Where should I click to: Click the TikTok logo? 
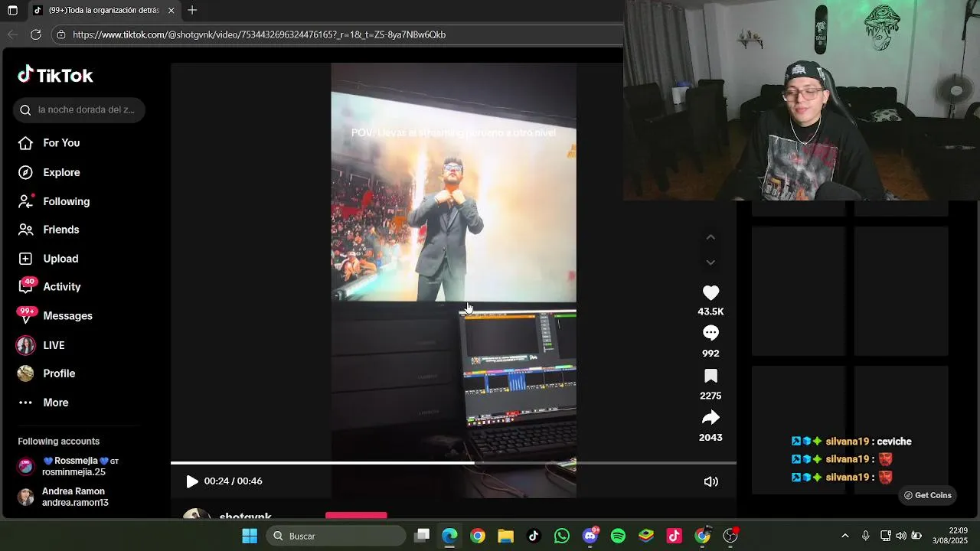55,75
